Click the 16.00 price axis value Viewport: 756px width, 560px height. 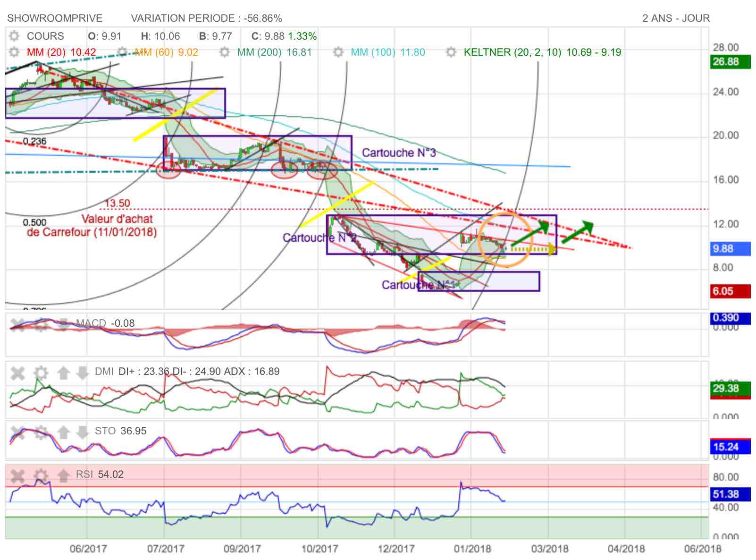[x=726, y=180]
